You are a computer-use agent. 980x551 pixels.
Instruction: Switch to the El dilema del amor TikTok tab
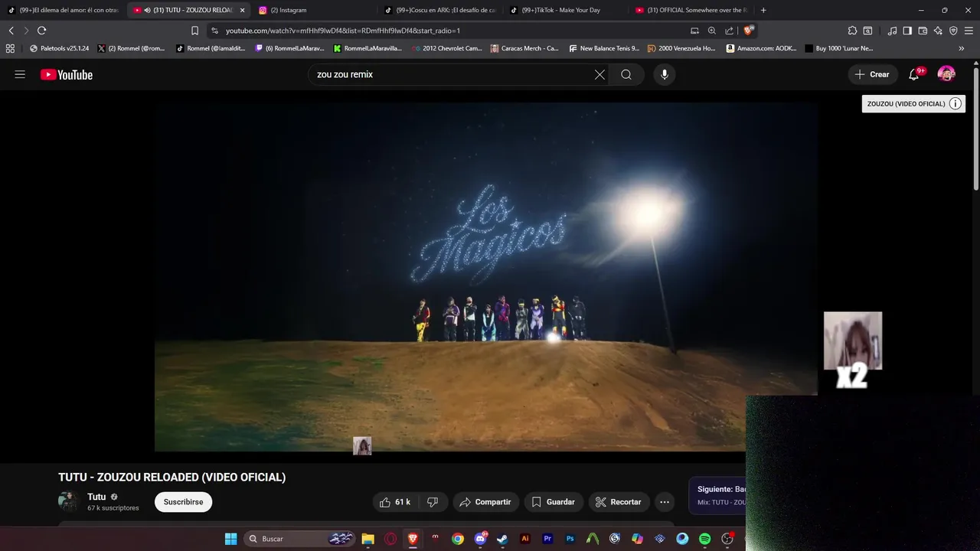pos(63,10)
